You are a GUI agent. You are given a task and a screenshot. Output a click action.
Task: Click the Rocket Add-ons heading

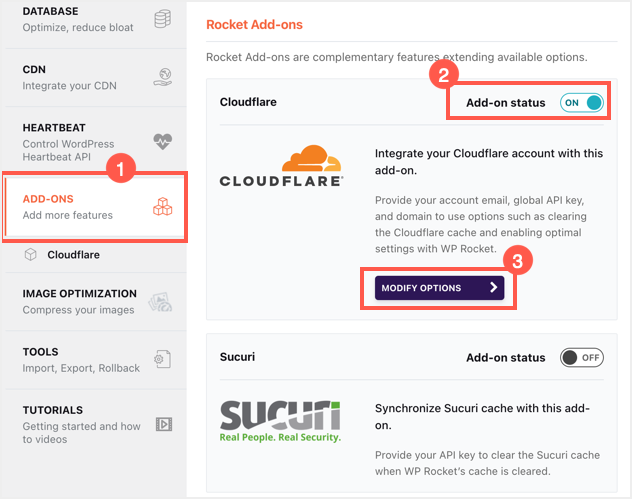click(254, 24)
